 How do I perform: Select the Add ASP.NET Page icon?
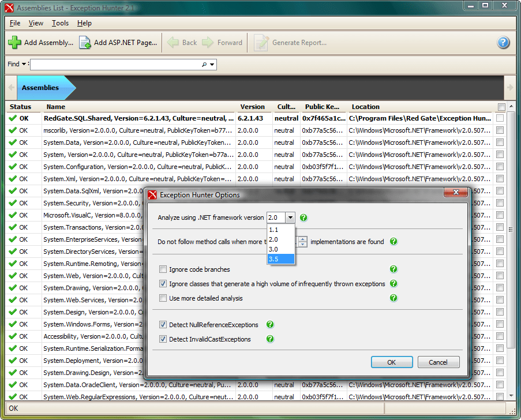pos(84,42)
